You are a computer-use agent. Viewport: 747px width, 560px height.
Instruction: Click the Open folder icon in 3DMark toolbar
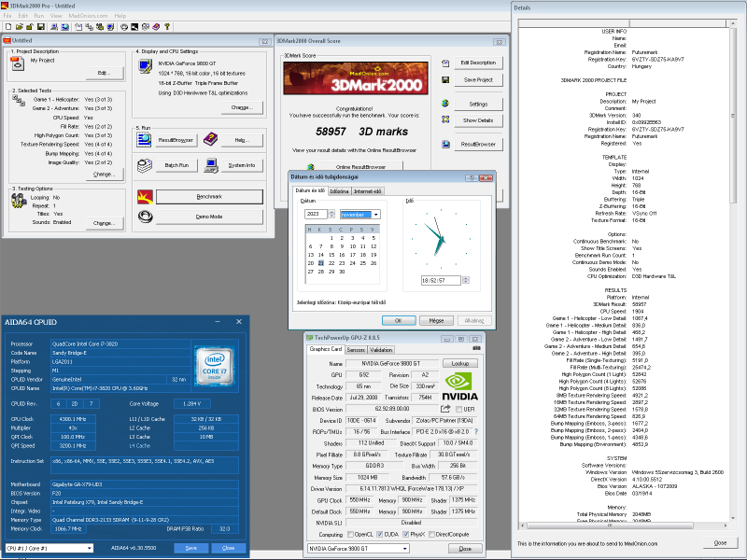coord(19,27)
